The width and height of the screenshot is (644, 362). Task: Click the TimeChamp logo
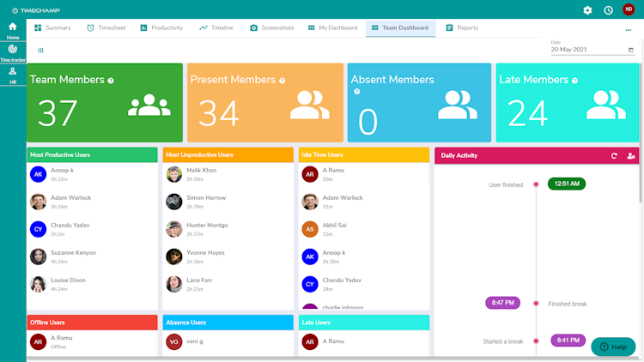point(36,10)
